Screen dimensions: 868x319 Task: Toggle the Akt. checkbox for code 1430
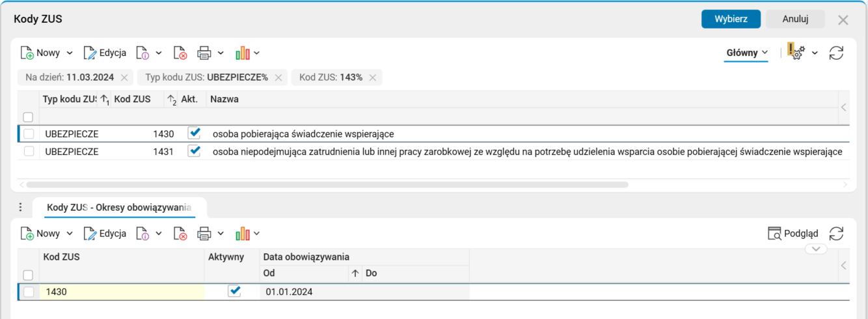(x=194, y=133)
